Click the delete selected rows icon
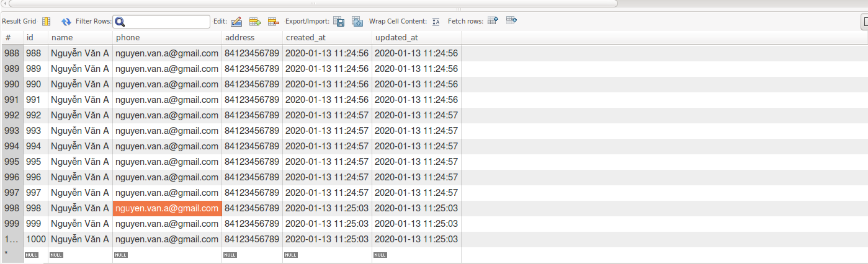This screenshot has height=264, width=868. tap(273, 21)
